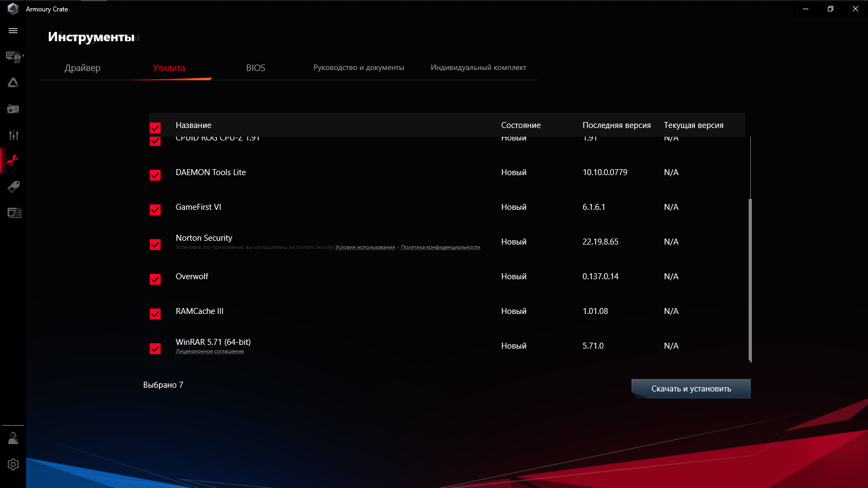Uncheck the Overwolf checkbox
This screenshot has height=488, width=868.
tap(155, 279)
